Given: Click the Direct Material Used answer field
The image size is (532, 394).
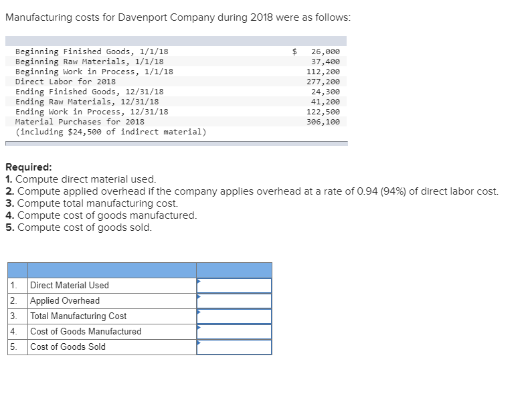Looking at the screenshot, I should click(234, 286).
